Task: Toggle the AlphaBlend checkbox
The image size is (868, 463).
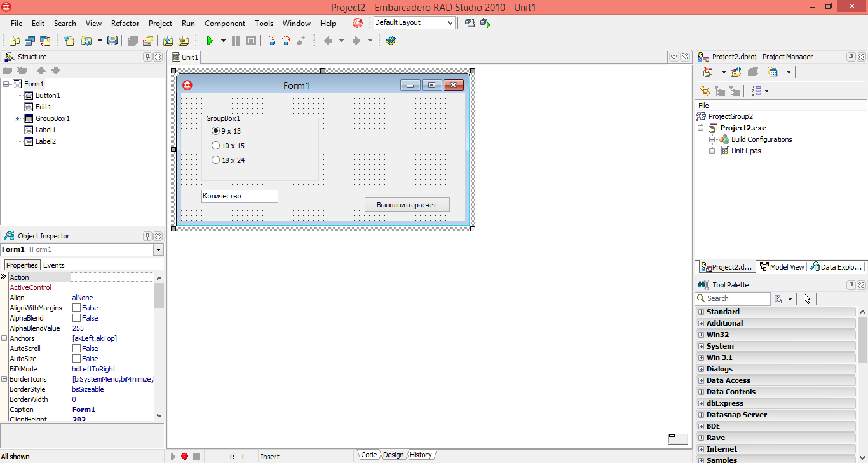Action: [x=76, y=318]
